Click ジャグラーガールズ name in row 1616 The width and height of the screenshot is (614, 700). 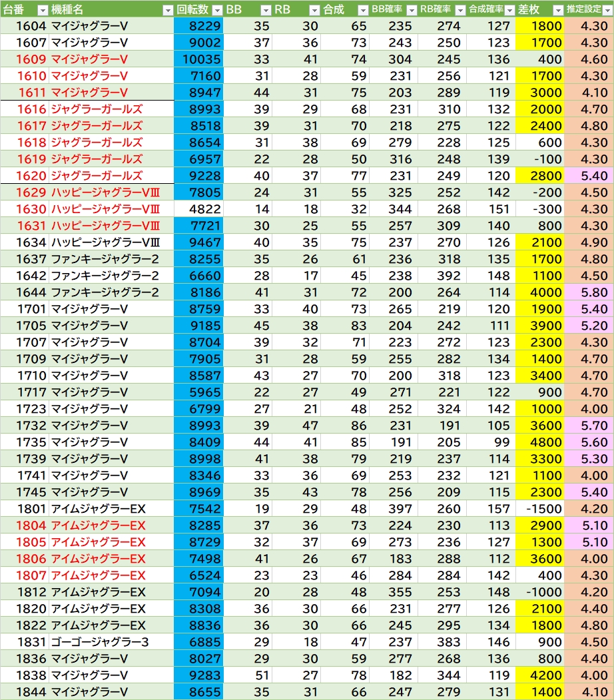(x=97, y=109)
